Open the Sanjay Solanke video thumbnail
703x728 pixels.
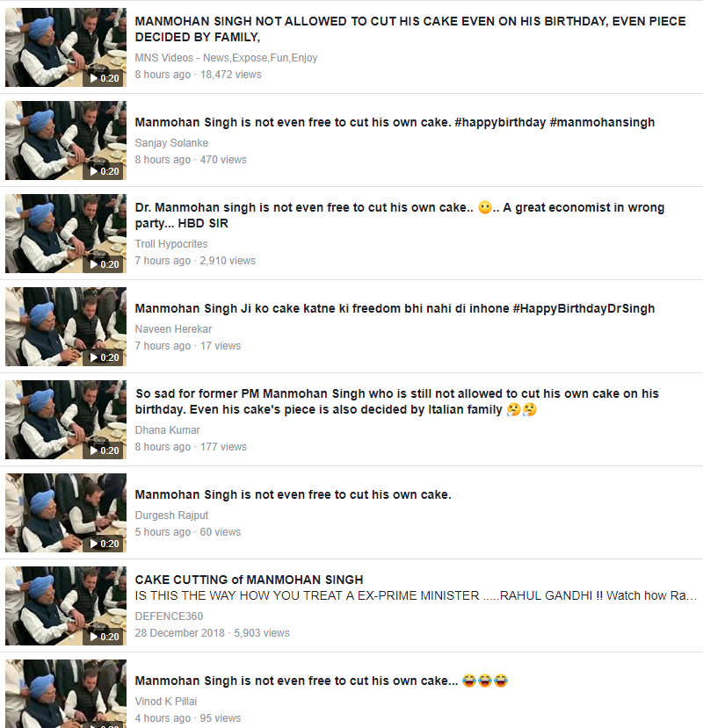(66, 141)
